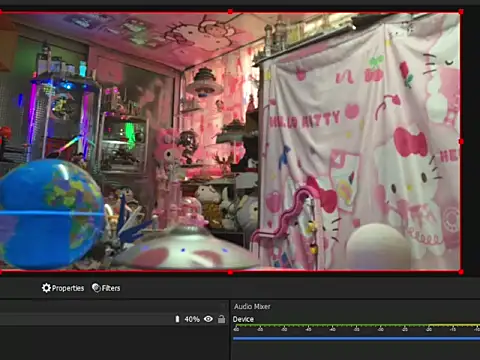Image resolution: width=480 pixels, height=360 pixels.
Task: Select the top-center red resize handle
Action: coord(230,12)
